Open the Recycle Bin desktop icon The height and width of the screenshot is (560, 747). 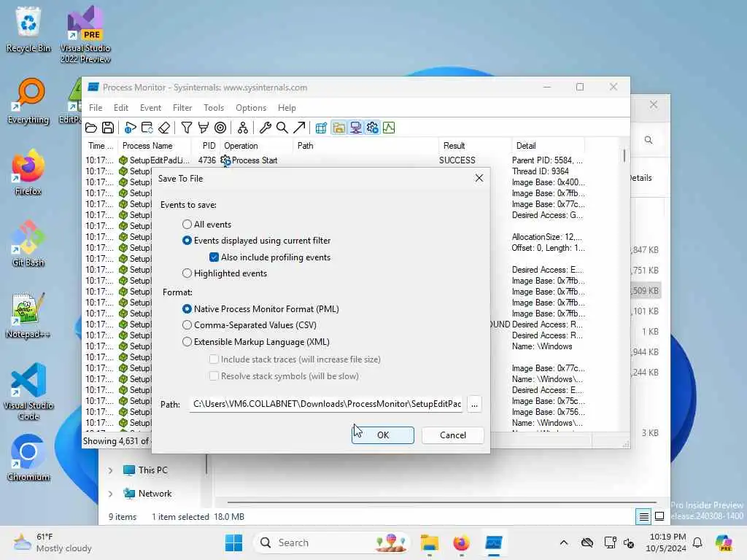(28, 29)
